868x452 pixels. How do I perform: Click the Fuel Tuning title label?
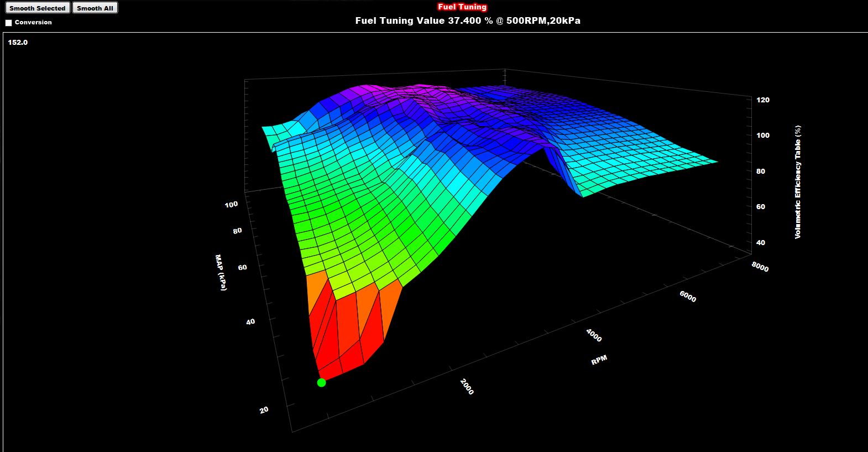point(462,7)
